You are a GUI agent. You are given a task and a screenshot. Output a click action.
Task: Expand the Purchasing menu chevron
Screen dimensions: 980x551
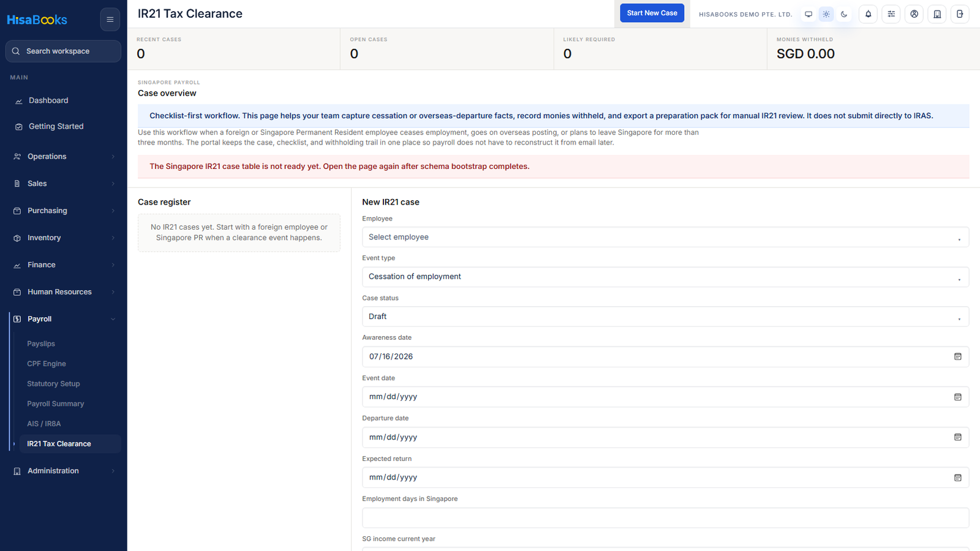coord(113,211)
